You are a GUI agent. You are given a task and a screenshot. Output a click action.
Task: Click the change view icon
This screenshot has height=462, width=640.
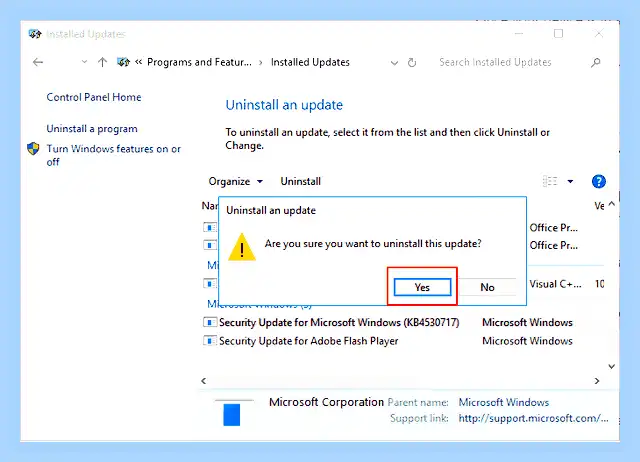549,181
